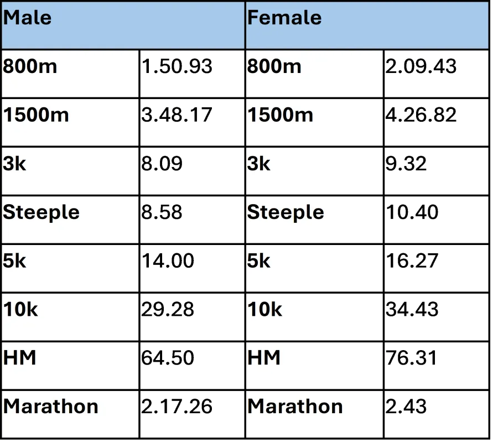Select the Steeple cell under Male
The width and height of the screenshot is (498, 448).
pyautogui.click(x=70, y=220)
